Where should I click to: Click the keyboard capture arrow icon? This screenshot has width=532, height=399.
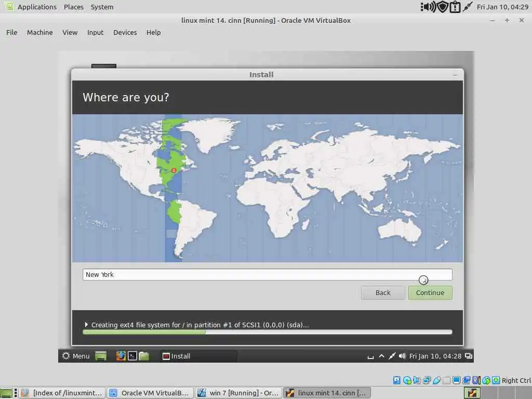[496, 380]
